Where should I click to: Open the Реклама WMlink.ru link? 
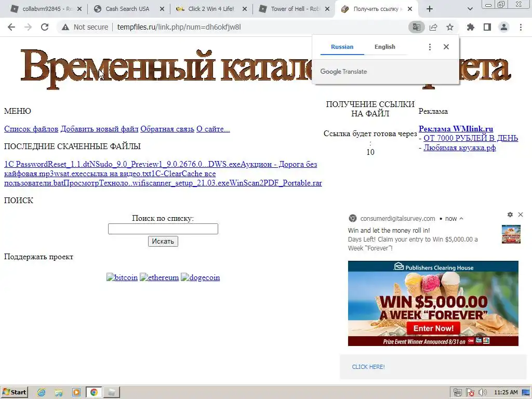(456, 129)
